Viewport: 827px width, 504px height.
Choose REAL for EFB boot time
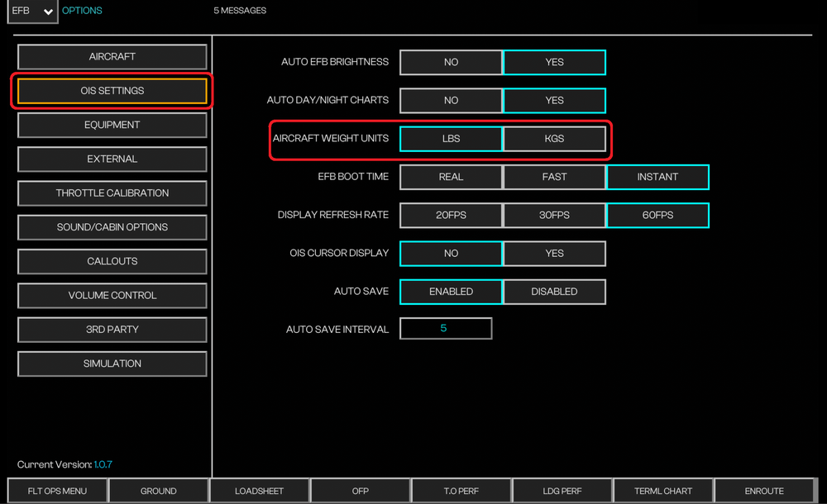(x=451, y=177)
